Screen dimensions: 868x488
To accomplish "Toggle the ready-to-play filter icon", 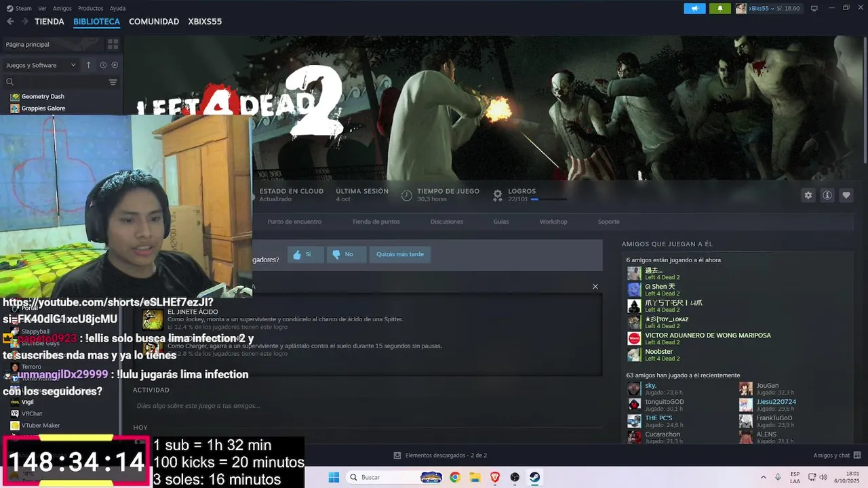I will pyautogui.click(x=115, y=65).
